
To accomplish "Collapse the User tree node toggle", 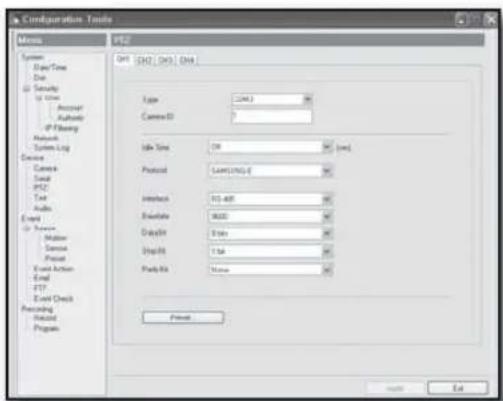I will click(x=38, y=98).
